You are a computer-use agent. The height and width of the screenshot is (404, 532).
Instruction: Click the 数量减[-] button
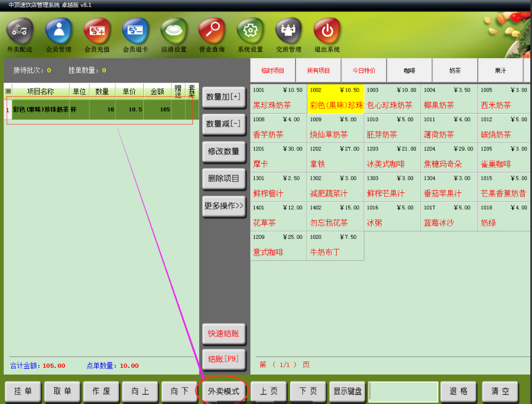[x=224, y=124]
